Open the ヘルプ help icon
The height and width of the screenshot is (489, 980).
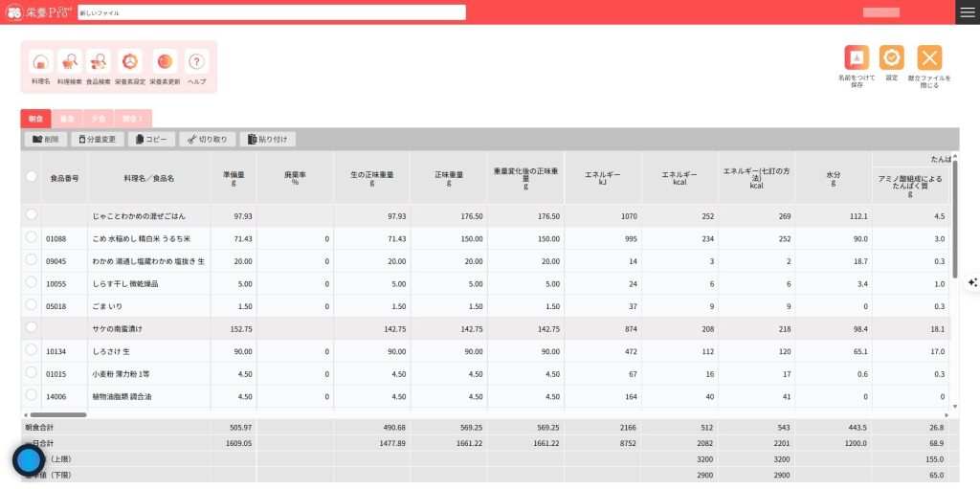(196, 63)
